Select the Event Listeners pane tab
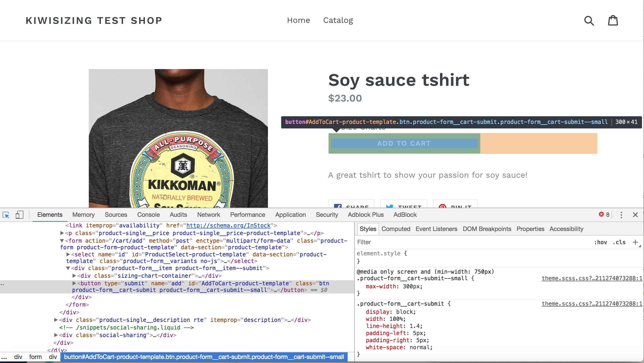 coord(436,229)
